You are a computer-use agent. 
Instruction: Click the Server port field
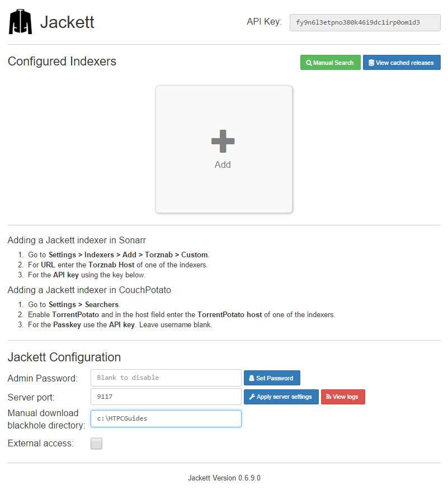[x=166, y=397]
